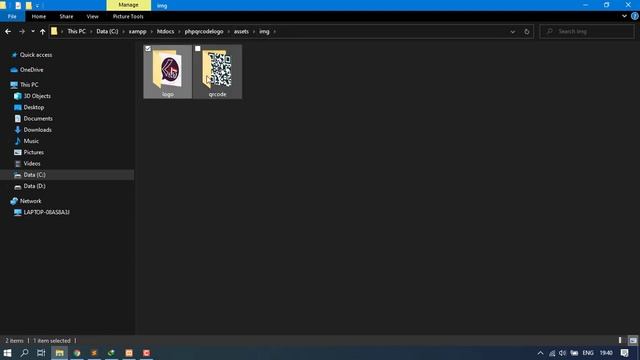This screenshot has width=640, height=360.
Task: Switch to the Home ribbon tab
Action: coord(39,16)
